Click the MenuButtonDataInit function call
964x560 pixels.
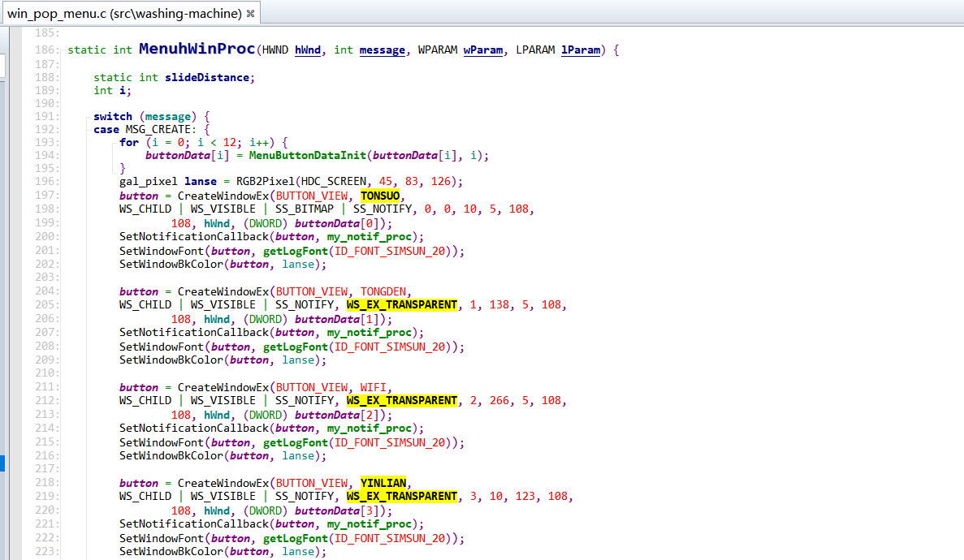pyautogui.click(x=308, y=156)
